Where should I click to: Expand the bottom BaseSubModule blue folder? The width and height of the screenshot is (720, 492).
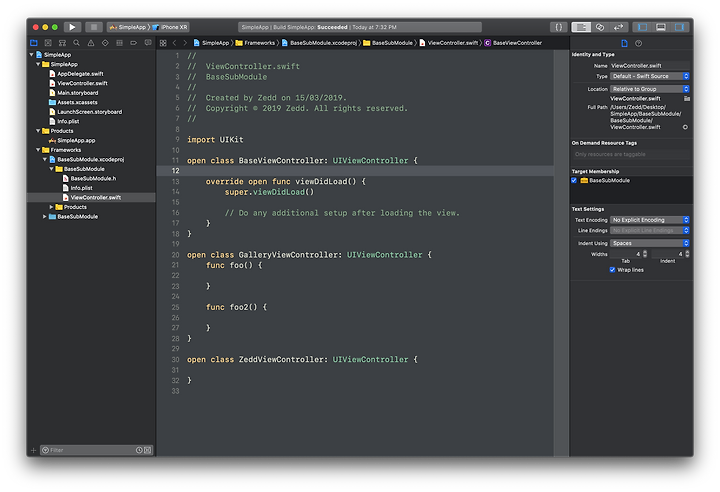pos(45,216)
